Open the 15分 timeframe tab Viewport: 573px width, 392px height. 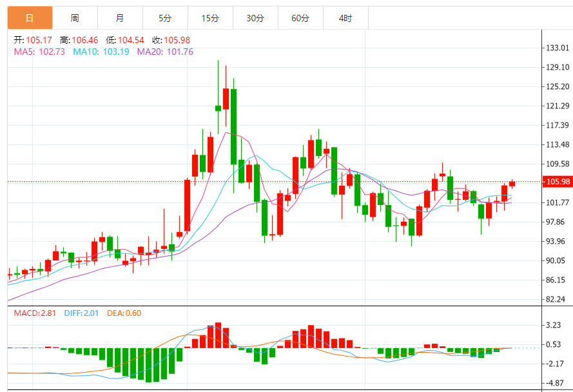tap(210, 18)
